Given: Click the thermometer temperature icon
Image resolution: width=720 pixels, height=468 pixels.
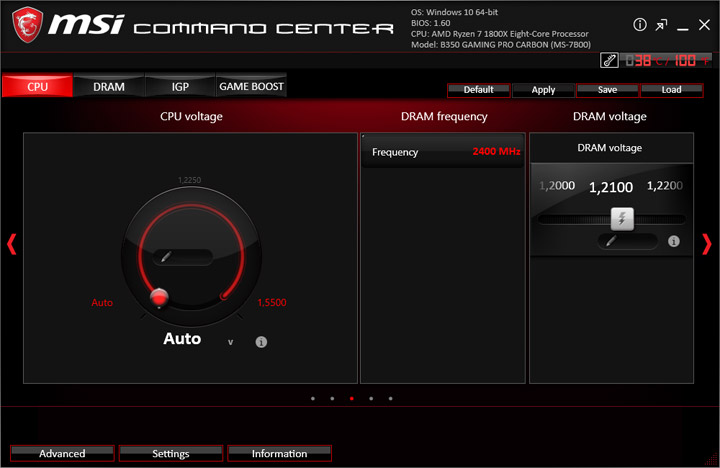Looking at the screenshot, I should [x=609, y=60].
